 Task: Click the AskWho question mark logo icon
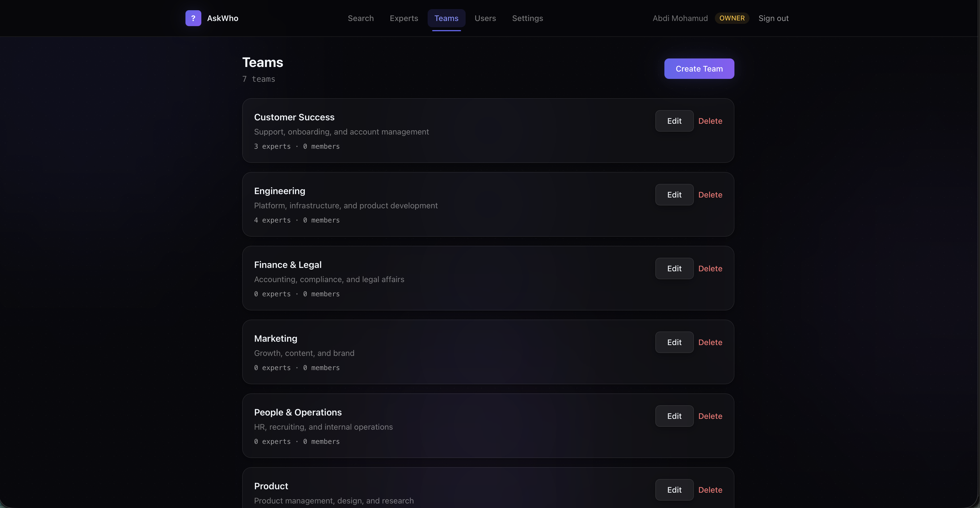193,18
